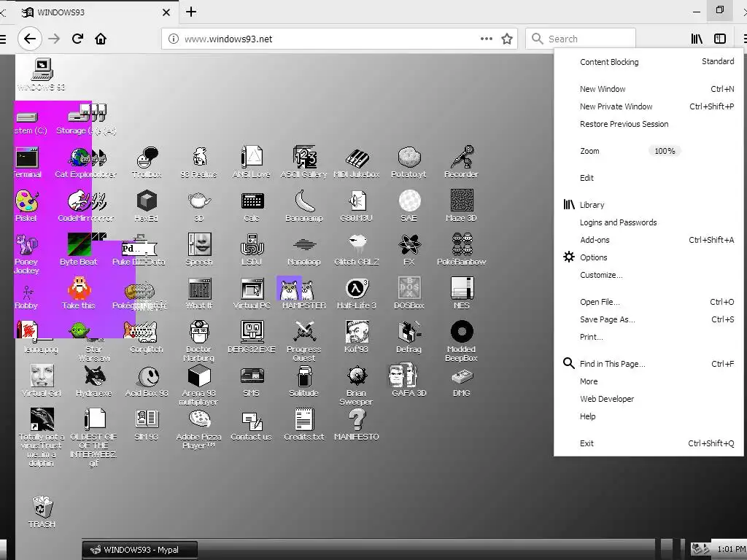The image size is (747, 560).
Task: Choose New Private Window
Action: pyautogui.click(x=649, y=106)
